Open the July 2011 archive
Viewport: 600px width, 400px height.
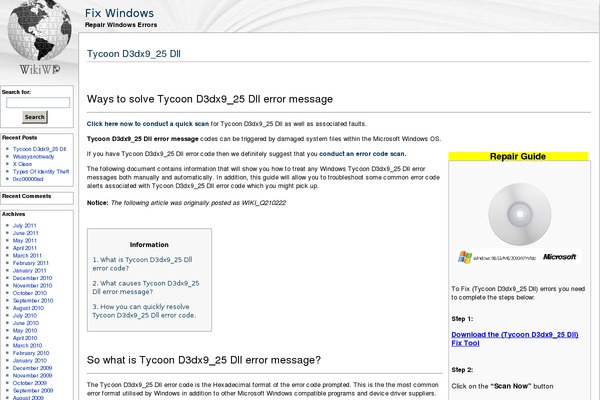point(24,225)
